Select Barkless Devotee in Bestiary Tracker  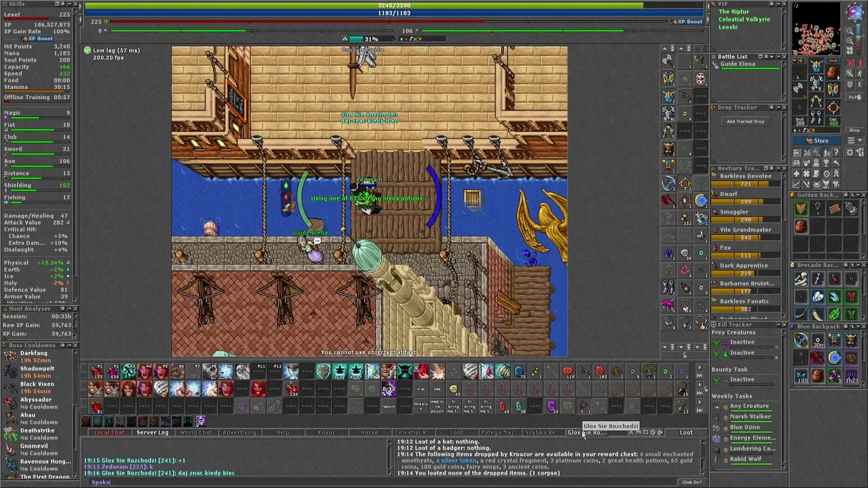746,179
